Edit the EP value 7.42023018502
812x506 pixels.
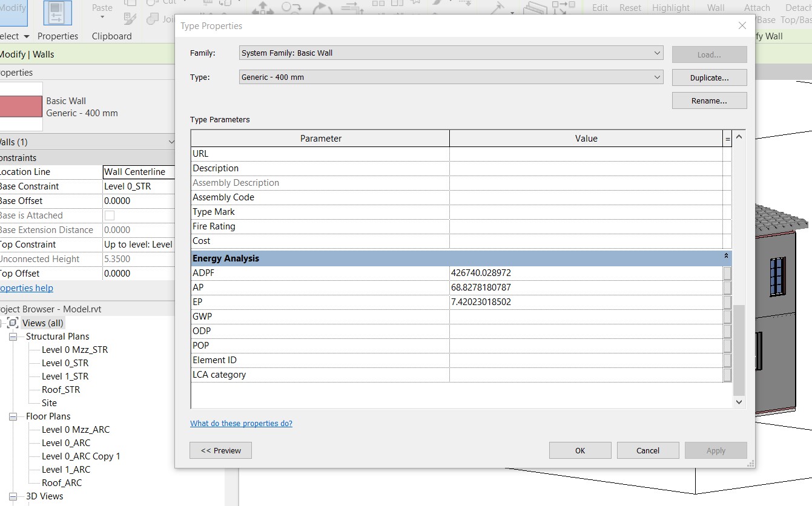[586, 302]
